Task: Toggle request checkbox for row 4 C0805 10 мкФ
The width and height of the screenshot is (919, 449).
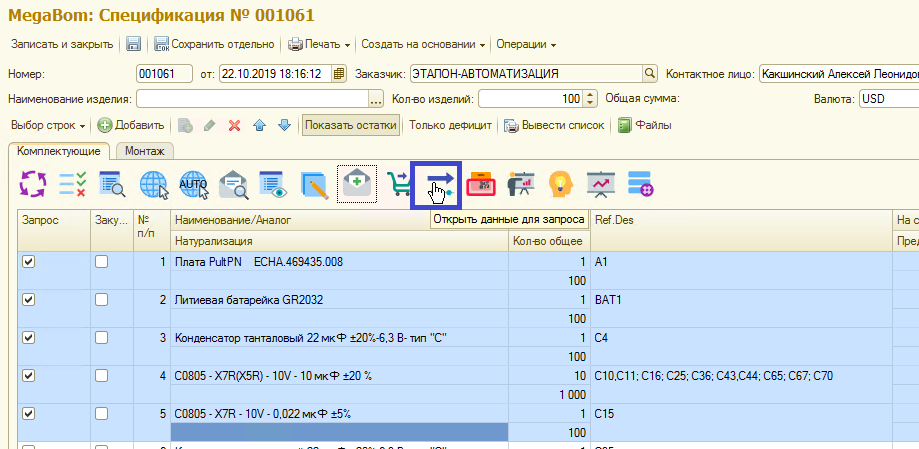Action: (28, 376)
